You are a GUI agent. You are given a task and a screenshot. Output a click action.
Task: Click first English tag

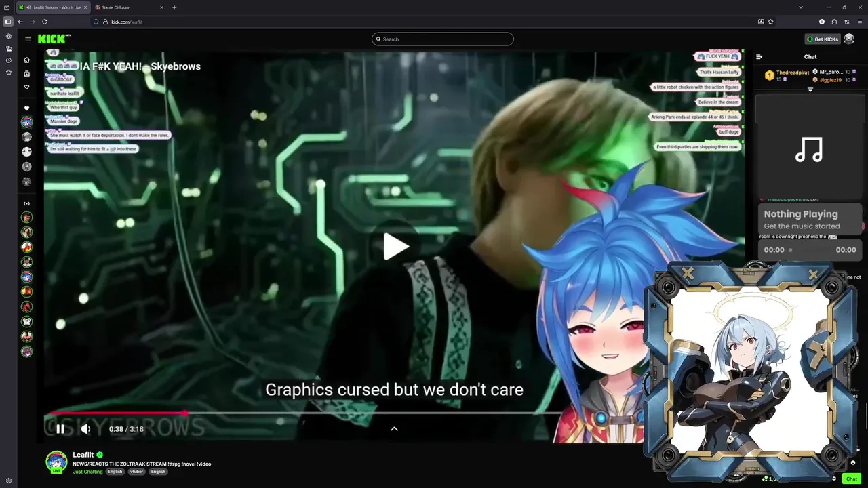(x=115, y=472)
